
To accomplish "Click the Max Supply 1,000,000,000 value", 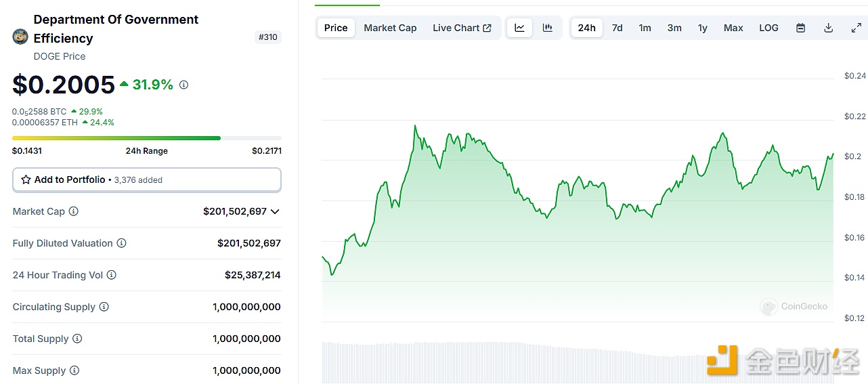I will tap(246, 370).
